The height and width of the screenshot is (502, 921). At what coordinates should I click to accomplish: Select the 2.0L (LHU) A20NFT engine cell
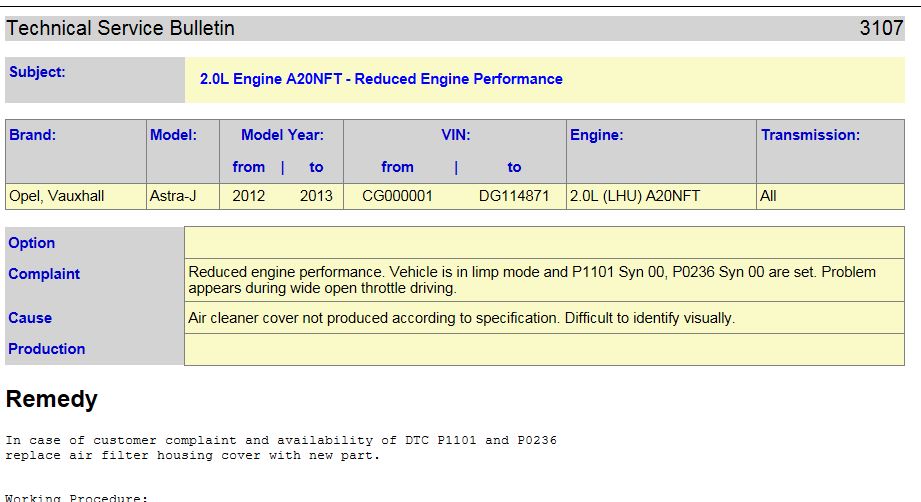tap(661, 196)
